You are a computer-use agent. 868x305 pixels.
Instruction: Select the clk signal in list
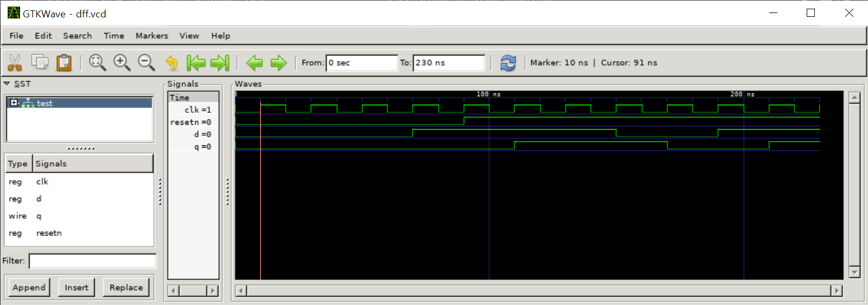(x=80, y=182)
